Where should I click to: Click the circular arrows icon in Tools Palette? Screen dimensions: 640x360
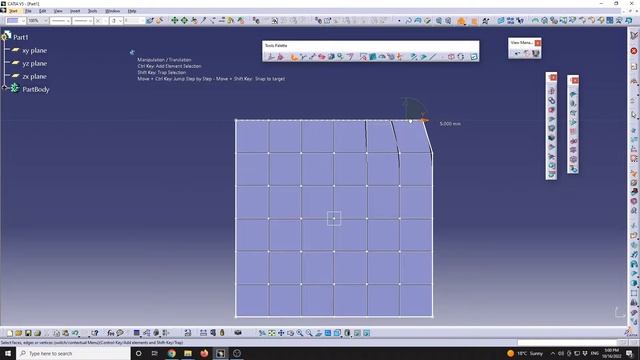point(461,57)
